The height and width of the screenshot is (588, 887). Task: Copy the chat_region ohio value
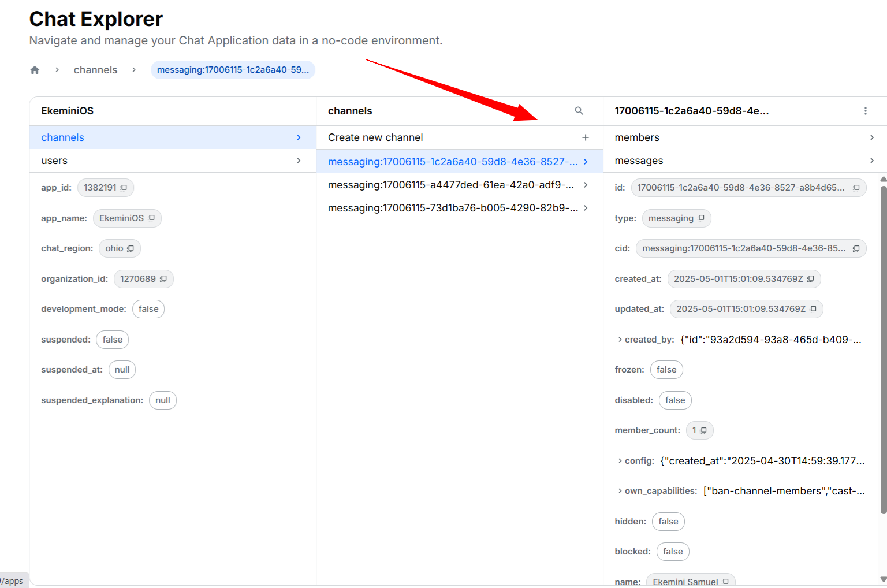[x=131, y=248]
